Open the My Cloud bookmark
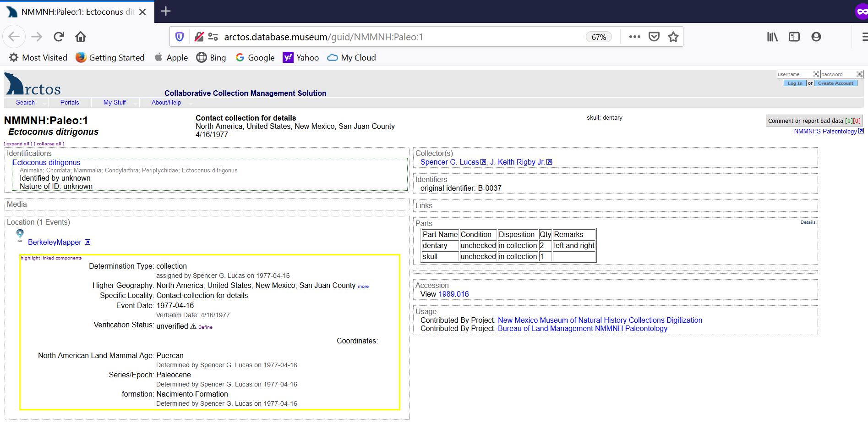 tap(352, 58)
